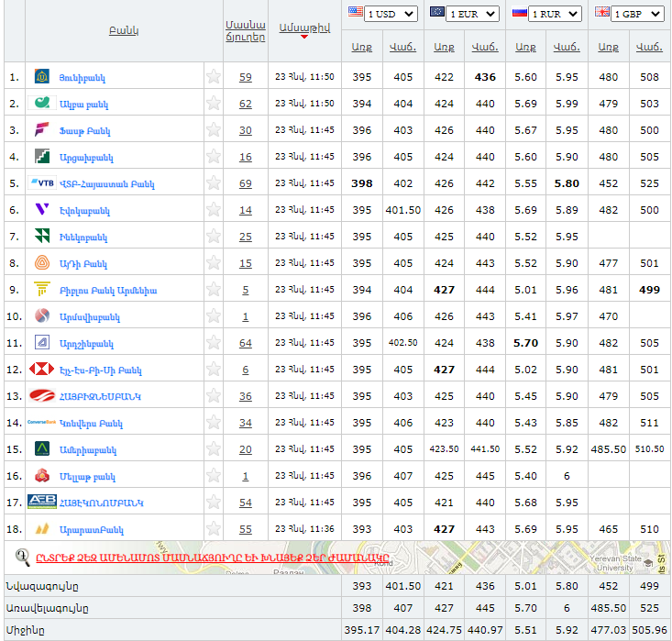Image resolution: width=672 pixels, height=641 pixels.
Task: Click the VTB bank logo
Action: click(x=42, y=183)
